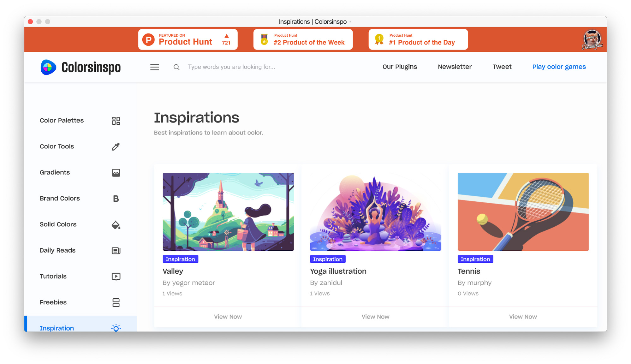Open the Freebies stacked boxes icon
The height and width of the screenshot is (364, 631).
point(116,302)
